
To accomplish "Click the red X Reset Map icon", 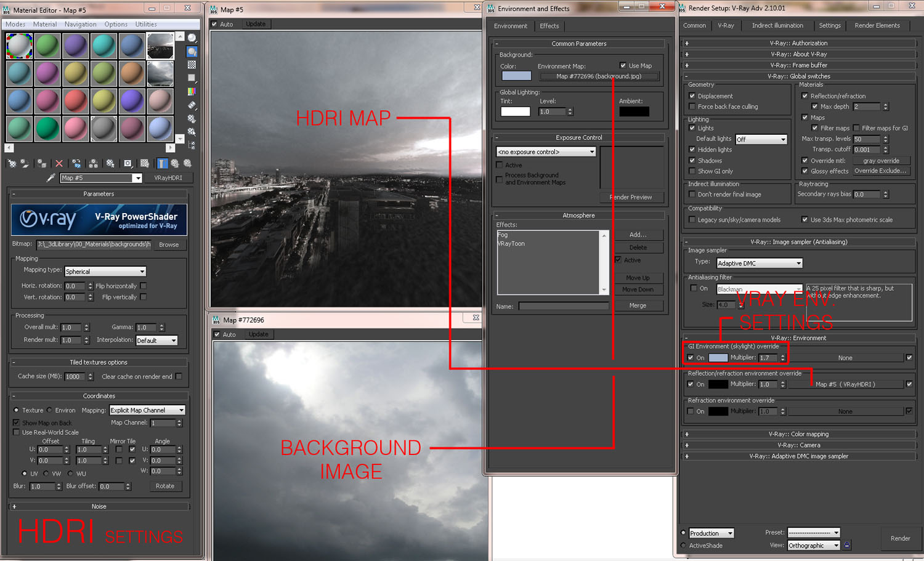I will pos(59,164).
